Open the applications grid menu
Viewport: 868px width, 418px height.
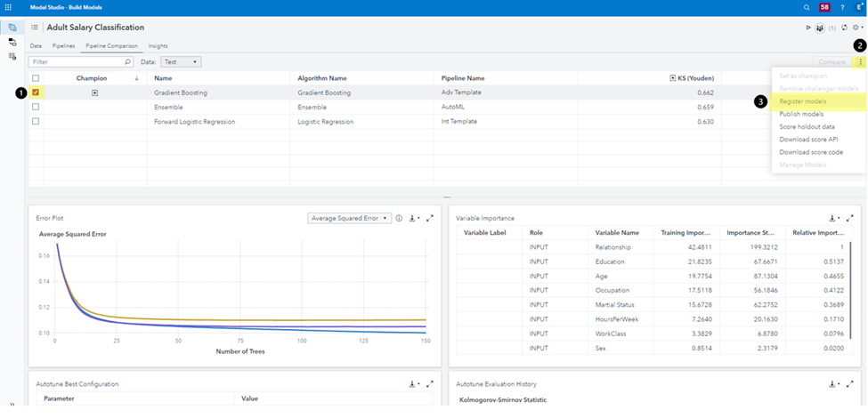[x=9, y=7]
